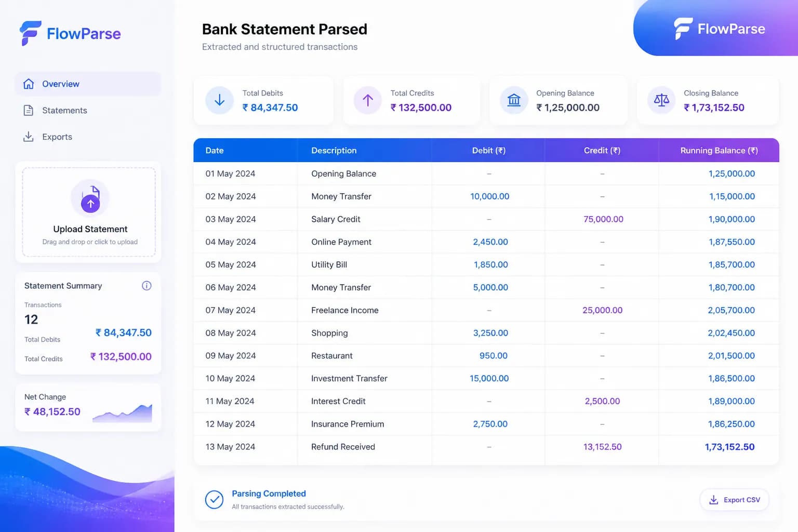Click the Opening Balance bank icon
798x532 pixels.
tap(514, 100)
